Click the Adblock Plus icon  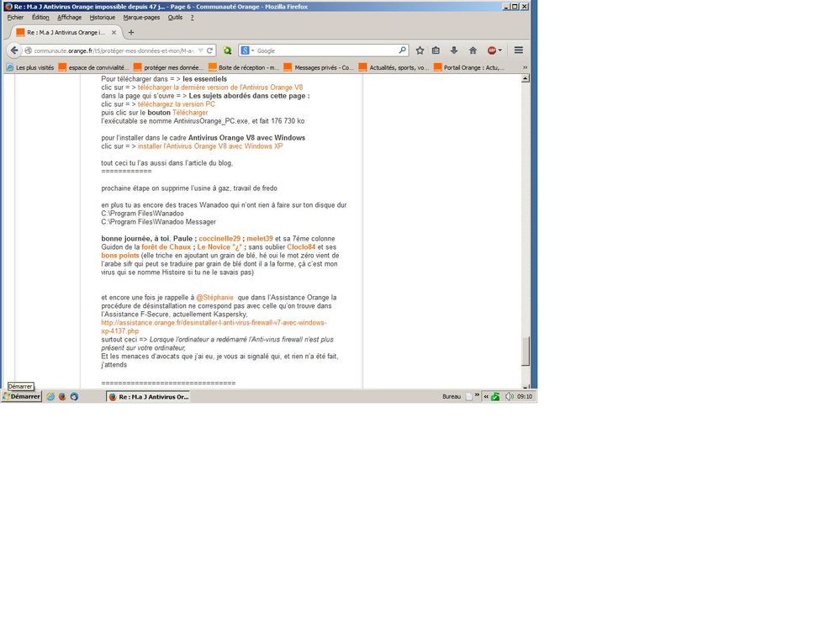point(491,50)
